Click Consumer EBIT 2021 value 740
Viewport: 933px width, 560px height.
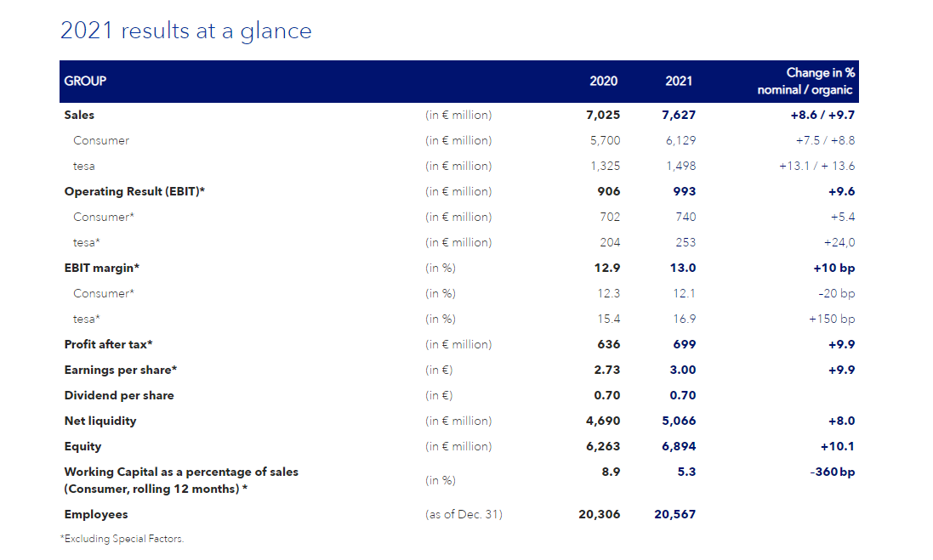click(x=686, y=217)
